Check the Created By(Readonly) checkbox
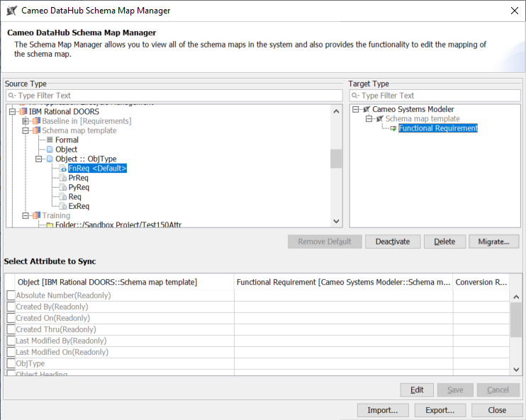The height and width of the screenshot is (420, 526). click(11, 307)
